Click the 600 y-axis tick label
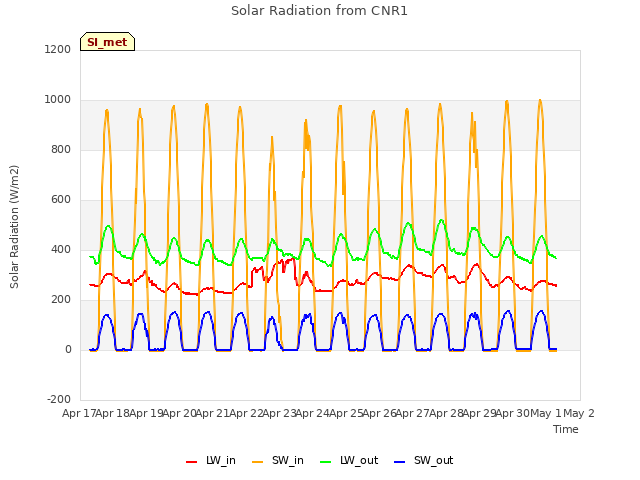The height and width of the screenshot is (480, 640). click(x=61, y=200)
